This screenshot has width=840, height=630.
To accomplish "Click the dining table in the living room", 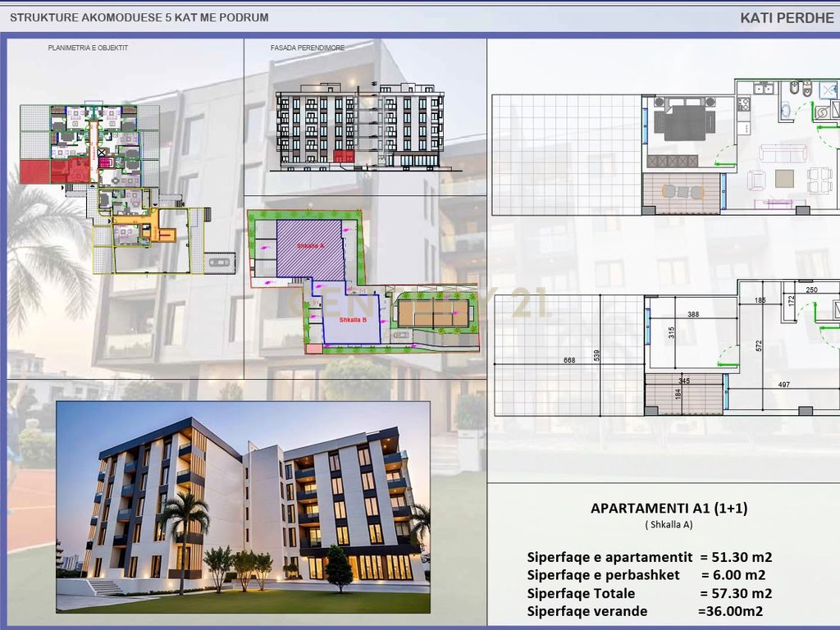I will [819, 180].
